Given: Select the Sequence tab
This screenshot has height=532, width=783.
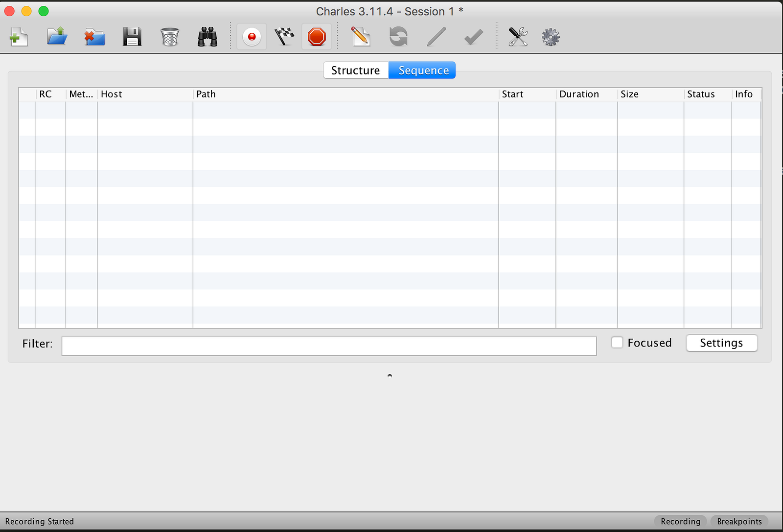Looking at the screenshot, I should pyautogui.click(x=422, y=70).
